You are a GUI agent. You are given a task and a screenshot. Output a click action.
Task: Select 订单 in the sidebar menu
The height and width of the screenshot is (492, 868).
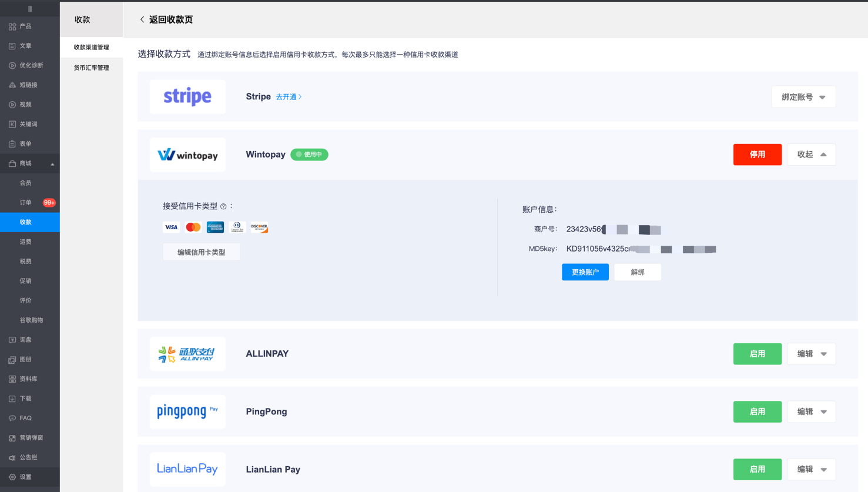click(26, 202)
